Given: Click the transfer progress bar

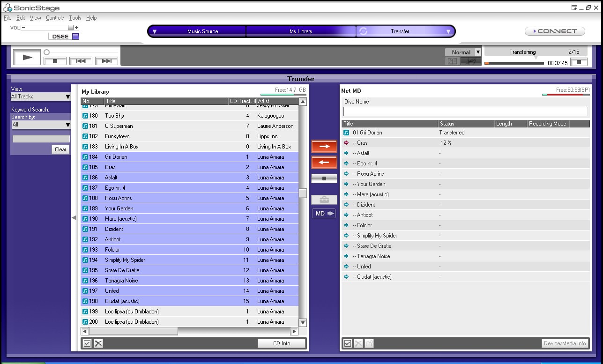Looking at the screenshot, I should [514, 63].
